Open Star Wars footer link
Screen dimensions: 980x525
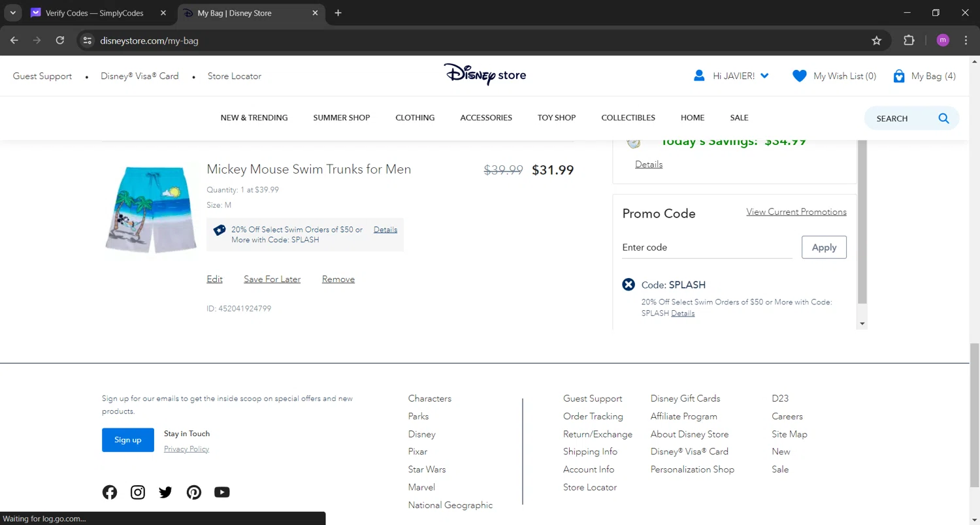point(427,469)
